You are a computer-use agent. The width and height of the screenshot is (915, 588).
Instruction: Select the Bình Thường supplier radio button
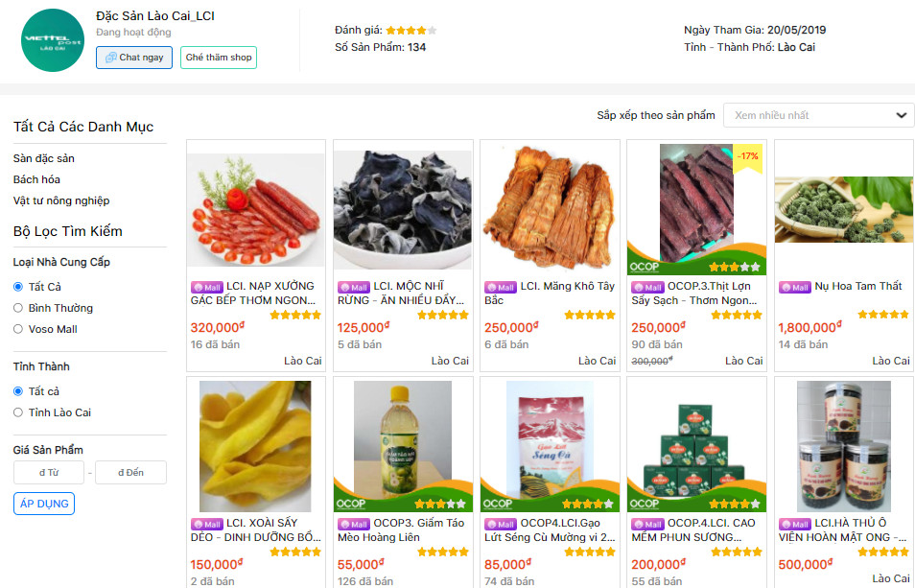point(18,308)
